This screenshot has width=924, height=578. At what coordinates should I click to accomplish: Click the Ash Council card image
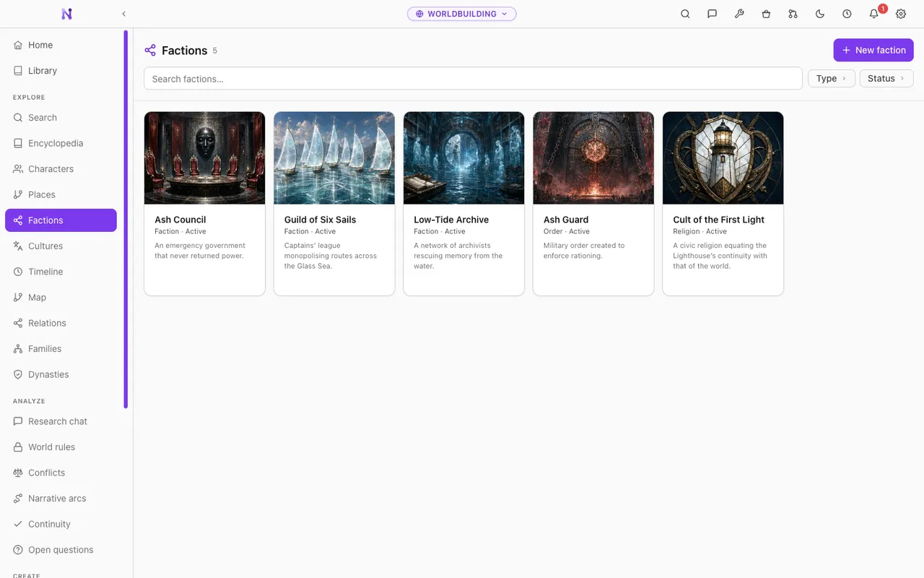click(x=204, y=158)
